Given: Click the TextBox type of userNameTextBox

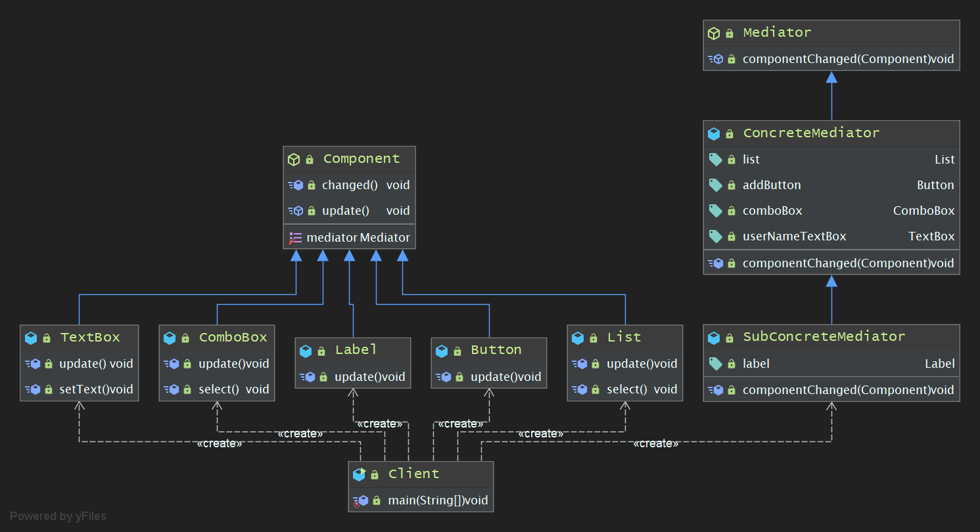Looking at the screenshot, I should [931, 236].
